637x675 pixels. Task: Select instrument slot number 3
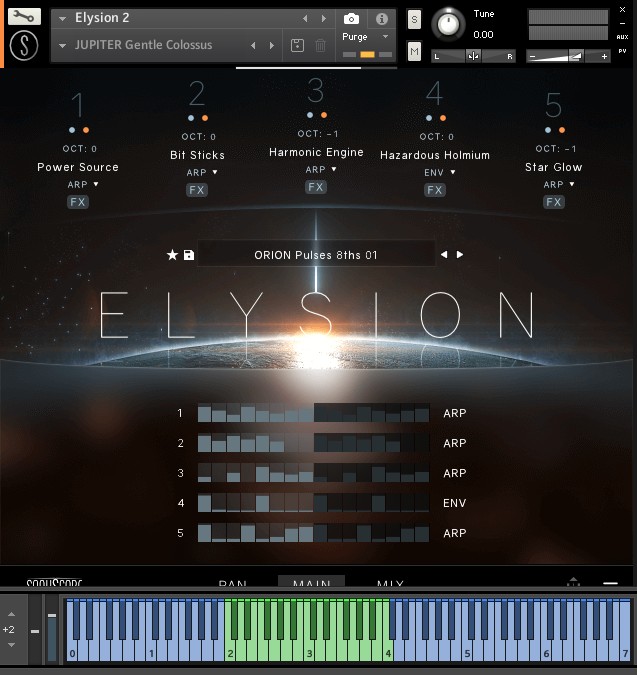coord(315,90)
